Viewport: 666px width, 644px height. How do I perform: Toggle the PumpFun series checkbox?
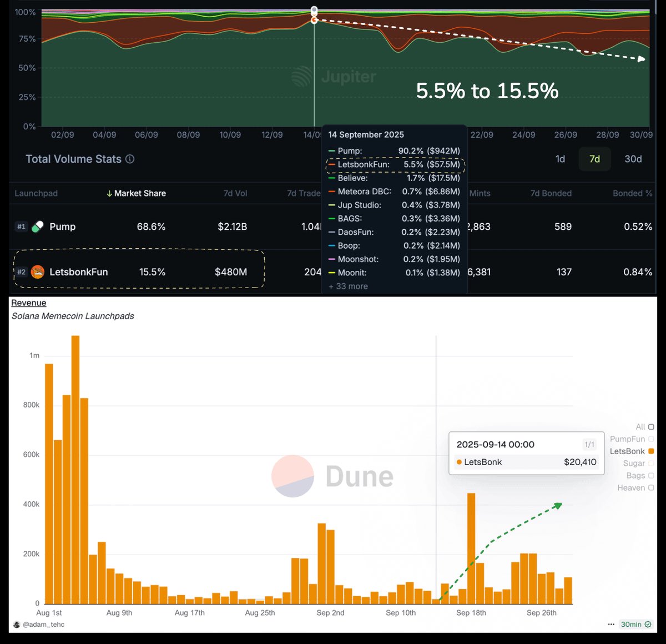pos(651,439)
